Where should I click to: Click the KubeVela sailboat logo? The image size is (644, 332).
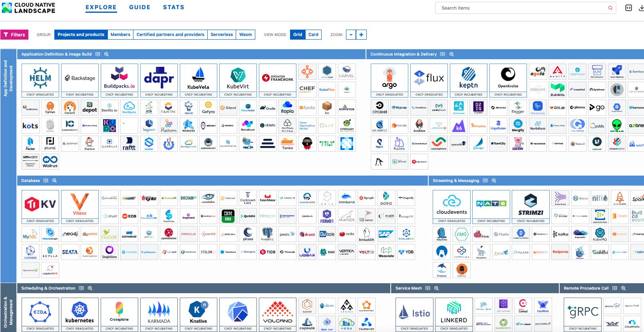(x=198, y=78)
